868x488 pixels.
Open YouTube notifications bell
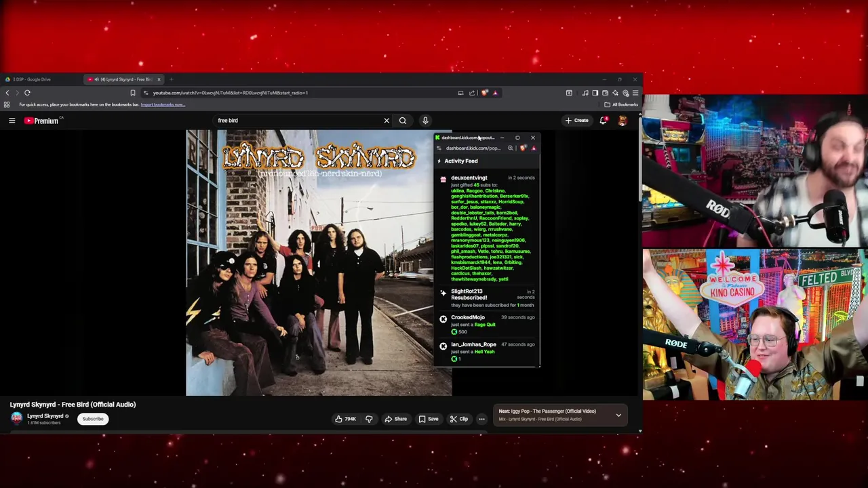coord(603,121)
